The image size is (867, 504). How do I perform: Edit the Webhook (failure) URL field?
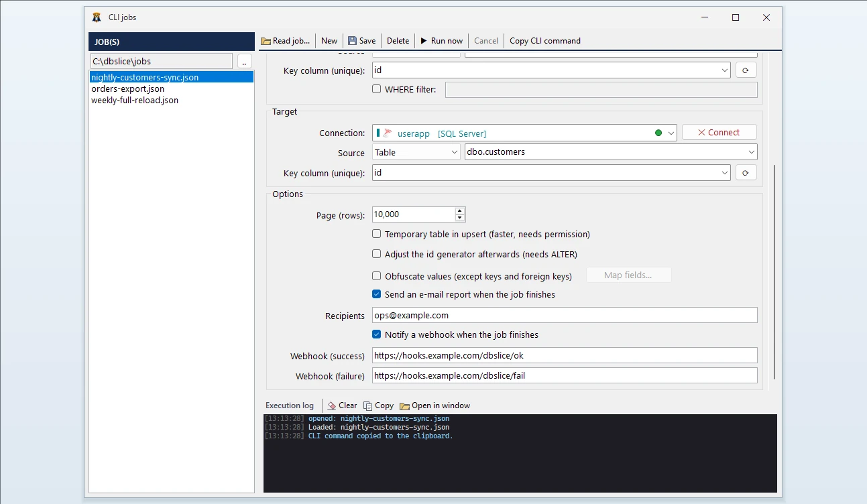[x=565, y=375]
